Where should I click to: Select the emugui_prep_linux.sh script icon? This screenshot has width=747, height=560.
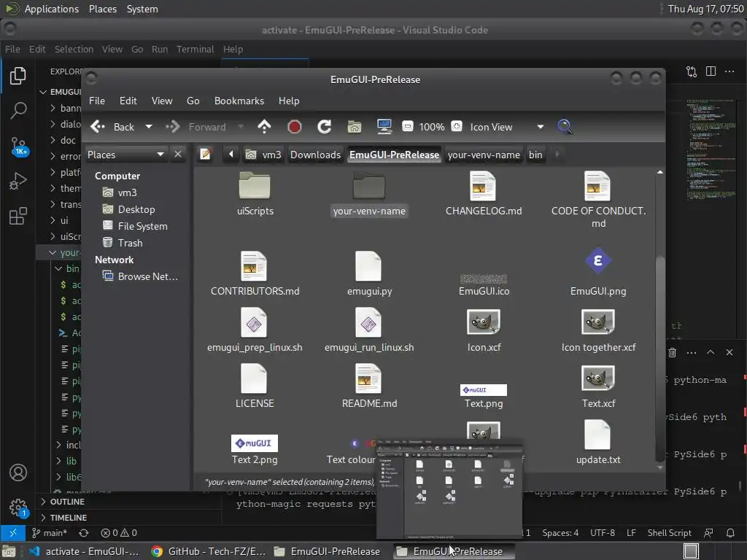pos(254,323)
